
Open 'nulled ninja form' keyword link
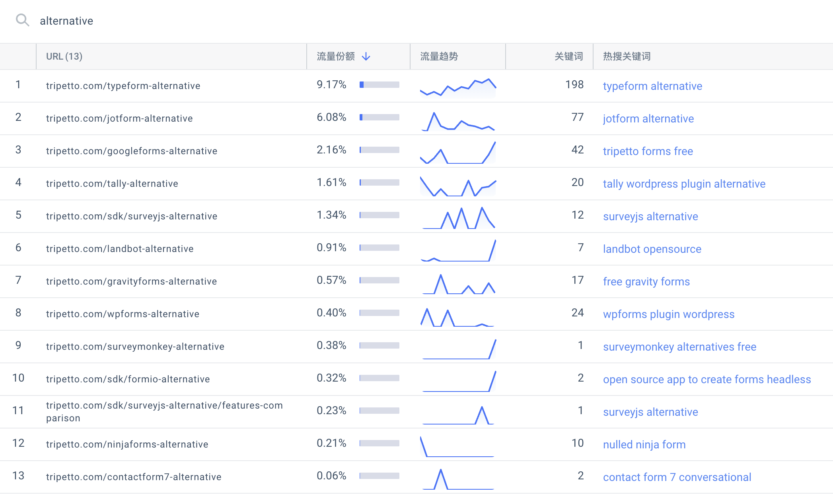coord(644,444)
